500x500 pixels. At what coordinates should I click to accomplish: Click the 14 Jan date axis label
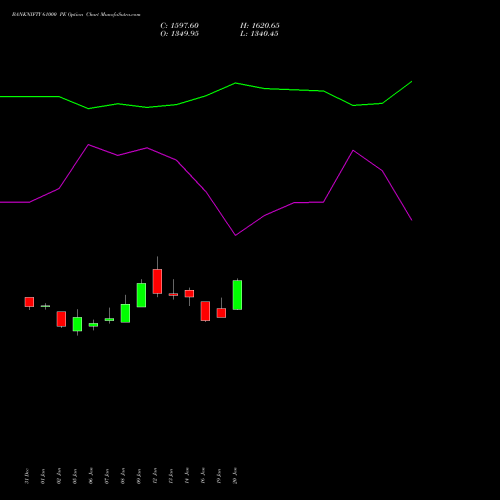click(x=187, y=476)
